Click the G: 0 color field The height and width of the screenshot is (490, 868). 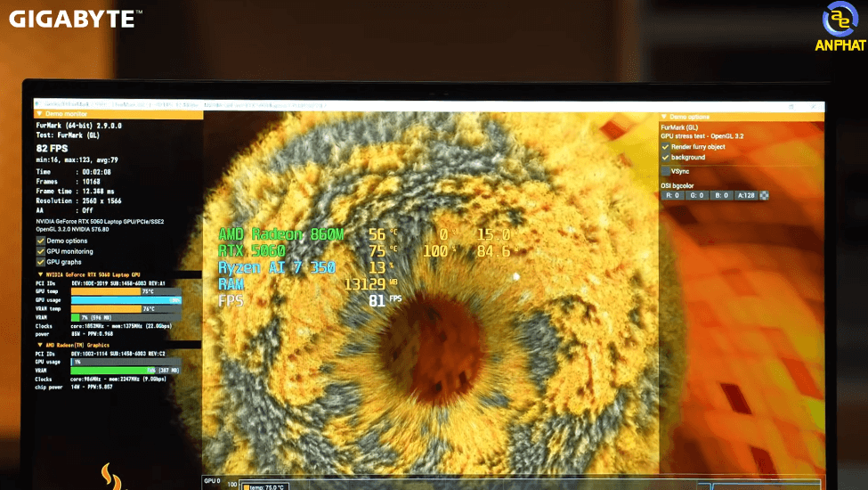696,195
